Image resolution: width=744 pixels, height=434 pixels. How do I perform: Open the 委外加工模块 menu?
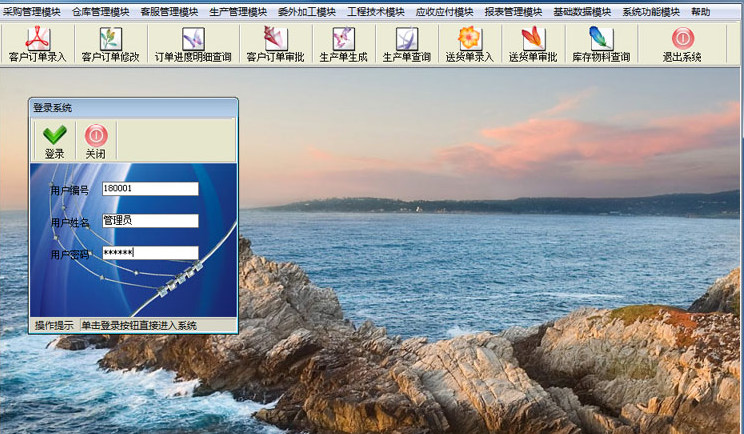tap(307, 12)
